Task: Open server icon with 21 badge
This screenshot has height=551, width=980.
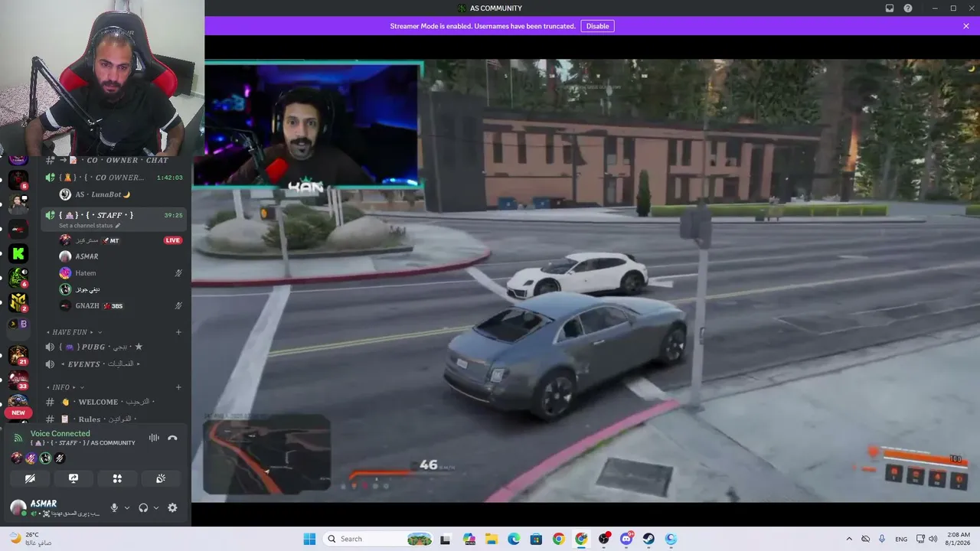Action: click(x=18, y=355)
